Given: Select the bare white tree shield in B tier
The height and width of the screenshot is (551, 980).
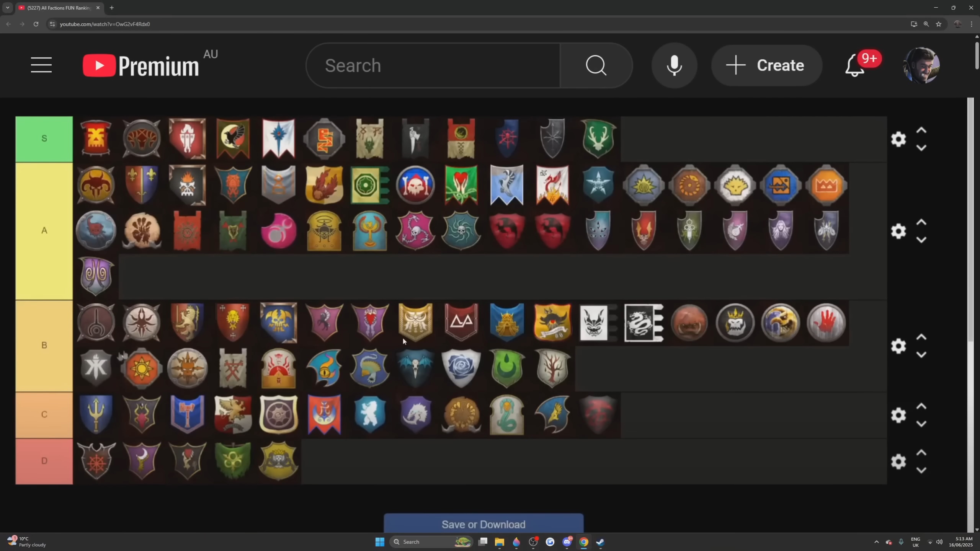Looking at the screenshot, I should pos(552,368).
